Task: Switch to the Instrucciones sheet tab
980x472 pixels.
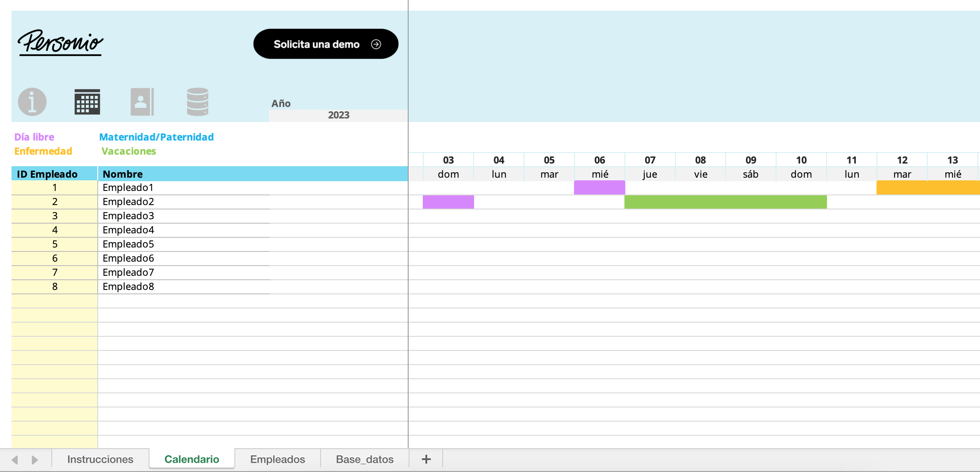Action: (100, 459)
